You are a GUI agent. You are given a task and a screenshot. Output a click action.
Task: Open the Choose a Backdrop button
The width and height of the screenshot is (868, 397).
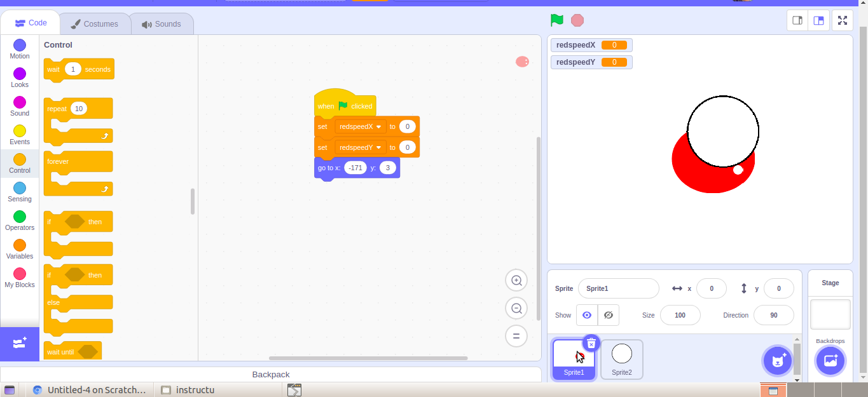[x=830, y=360]
